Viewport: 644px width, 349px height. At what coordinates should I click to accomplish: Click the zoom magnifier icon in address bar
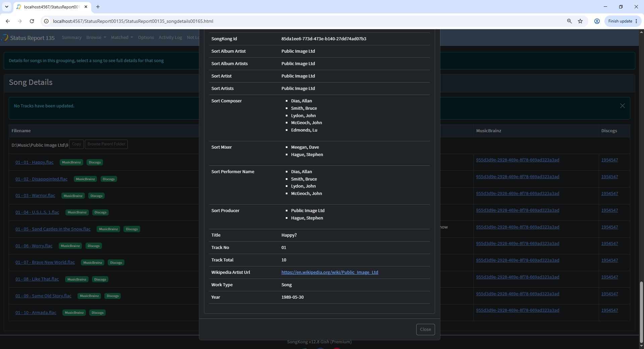[x=569, y=21]
